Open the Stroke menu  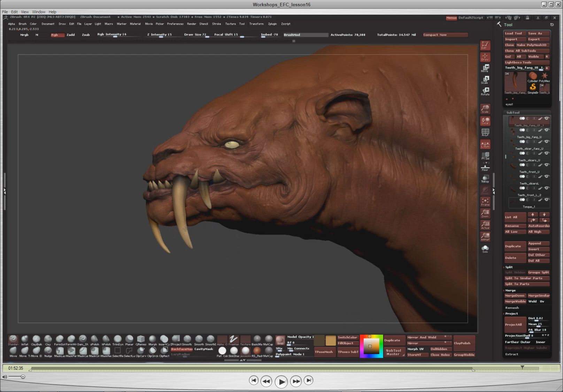pos(216,24)
